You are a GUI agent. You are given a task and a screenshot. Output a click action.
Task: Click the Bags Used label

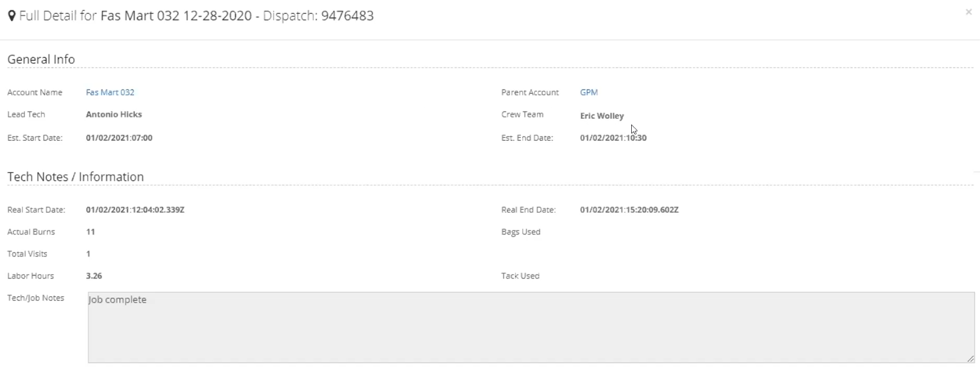tap(521, 232)
